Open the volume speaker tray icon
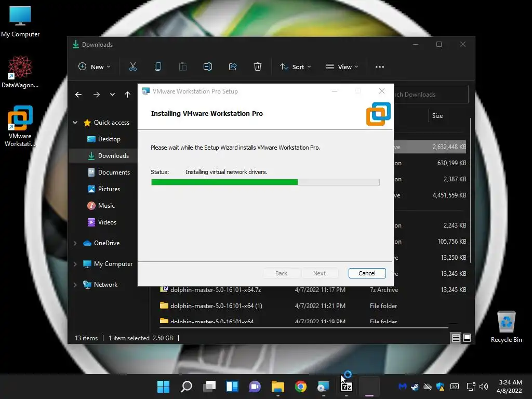 [484, 387]
